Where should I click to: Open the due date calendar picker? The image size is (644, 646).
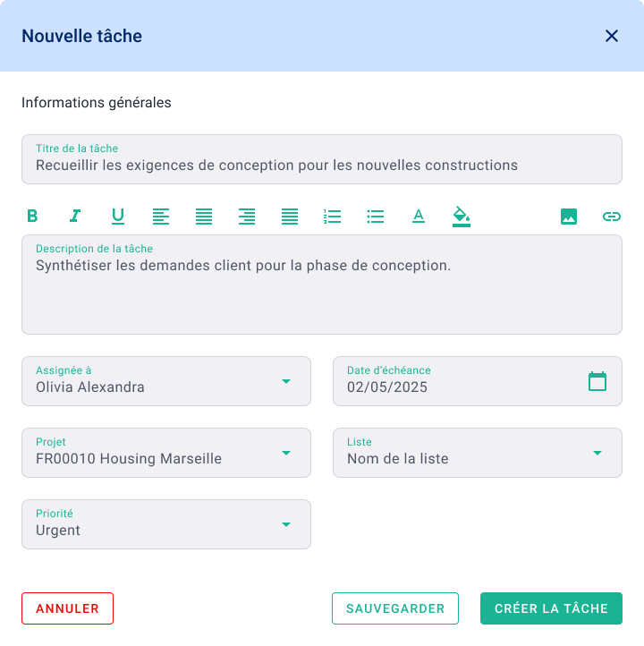point(597,381)
